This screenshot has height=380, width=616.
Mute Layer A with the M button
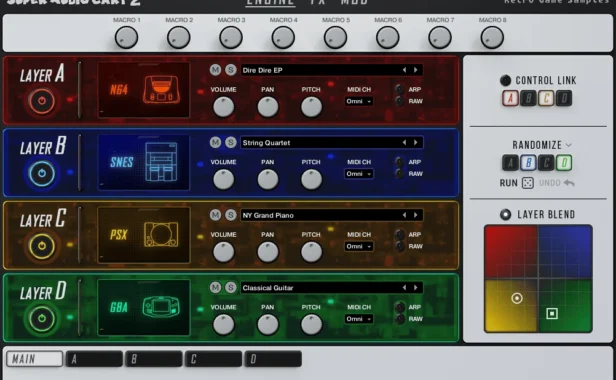(215, 70)
